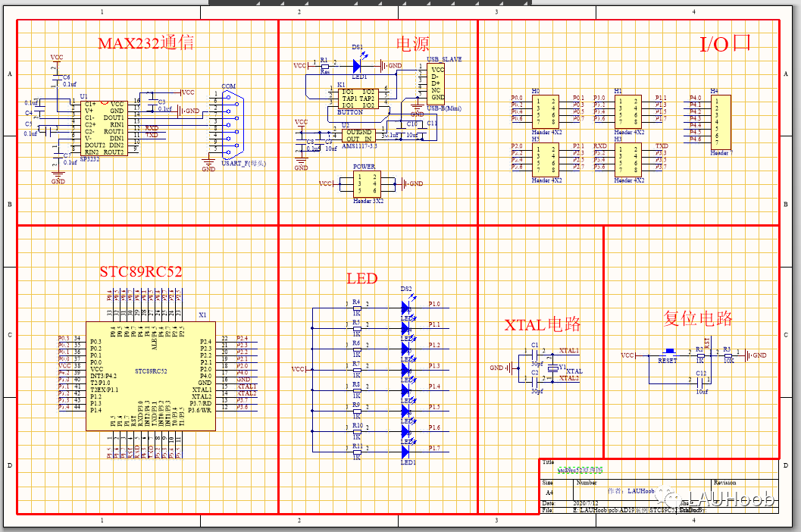Select capacitor C1 labeled 30pf
801x532 pixels.
pos(533,353)
